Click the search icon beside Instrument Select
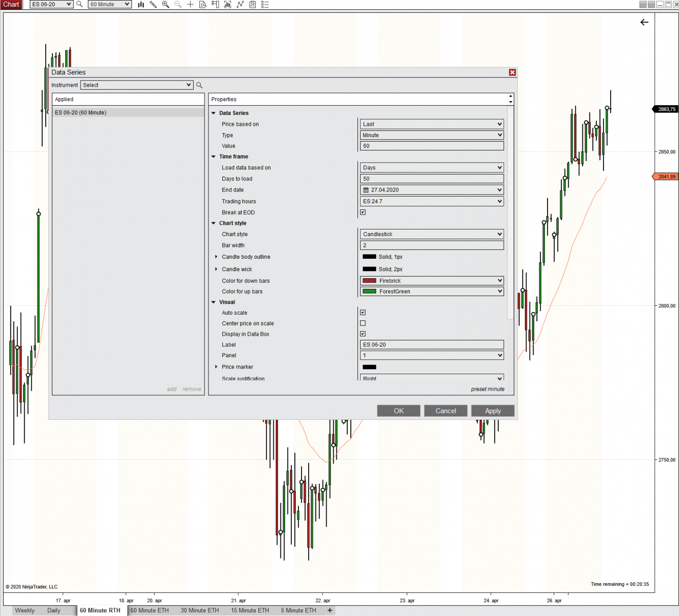 199,85
